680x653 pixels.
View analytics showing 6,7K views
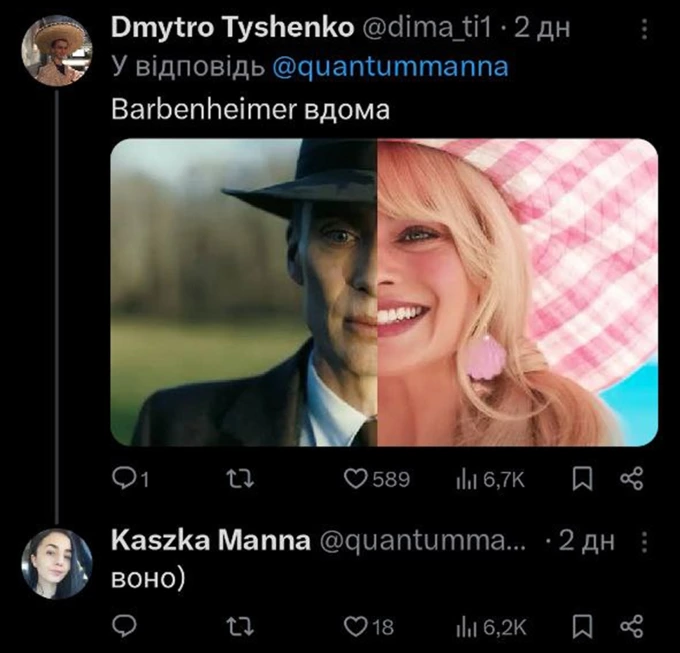click(x=465, y=480)
